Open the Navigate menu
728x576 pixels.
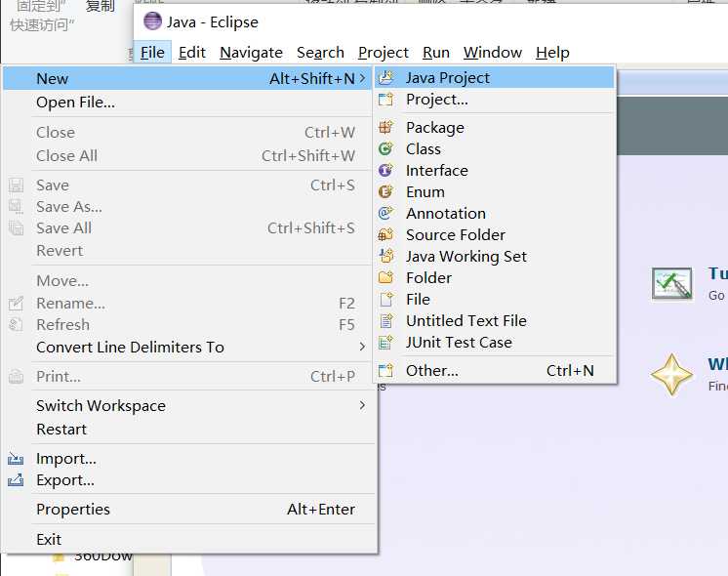251,53
